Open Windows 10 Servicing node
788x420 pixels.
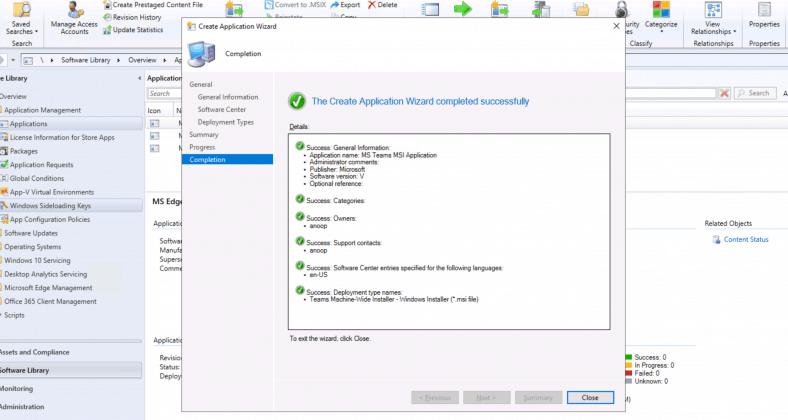pos(37,260)
